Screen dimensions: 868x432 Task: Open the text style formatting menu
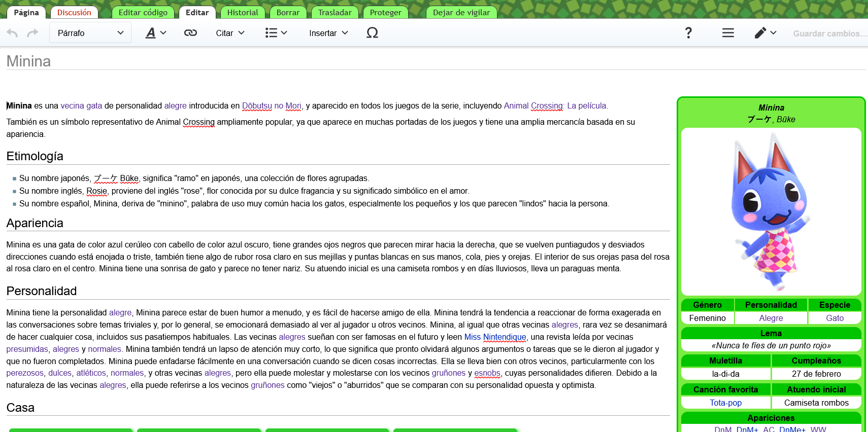pos(156,33)
